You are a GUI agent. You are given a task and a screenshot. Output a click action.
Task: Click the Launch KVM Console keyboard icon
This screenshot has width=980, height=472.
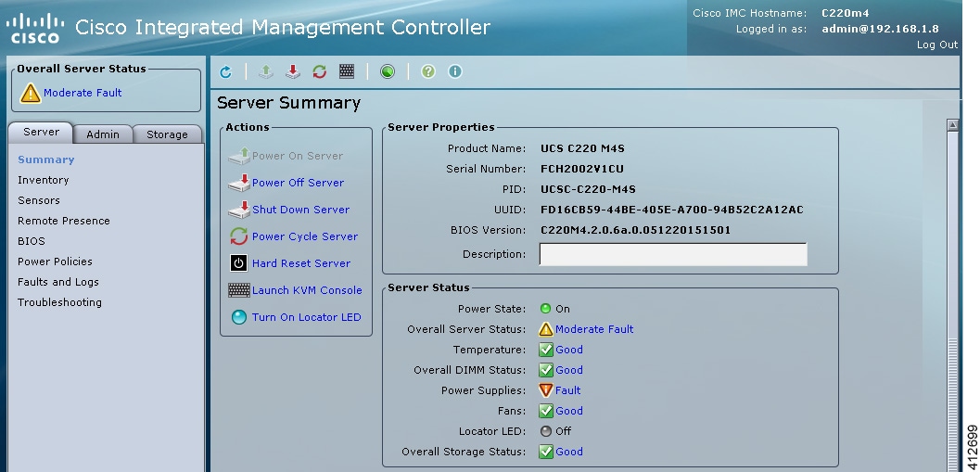(x=239, y=290)
